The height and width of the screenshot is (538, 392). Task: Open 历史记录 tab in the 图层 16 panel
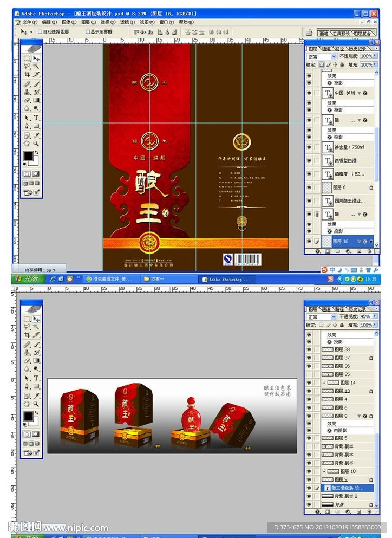point(357,49)
